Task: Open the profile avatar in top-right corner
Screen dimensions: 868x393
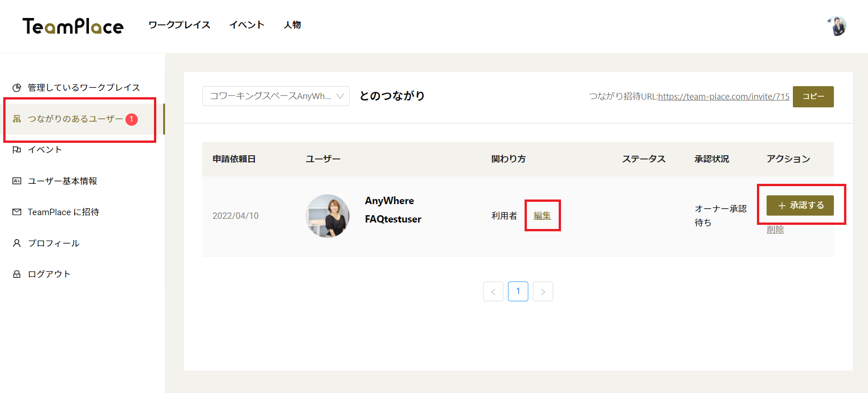Action: point(837,26)
